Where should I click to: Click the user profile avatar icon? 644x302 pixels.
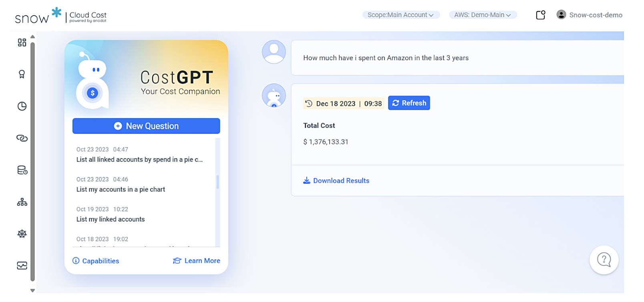pyautogui.click(x=561, y=15)
